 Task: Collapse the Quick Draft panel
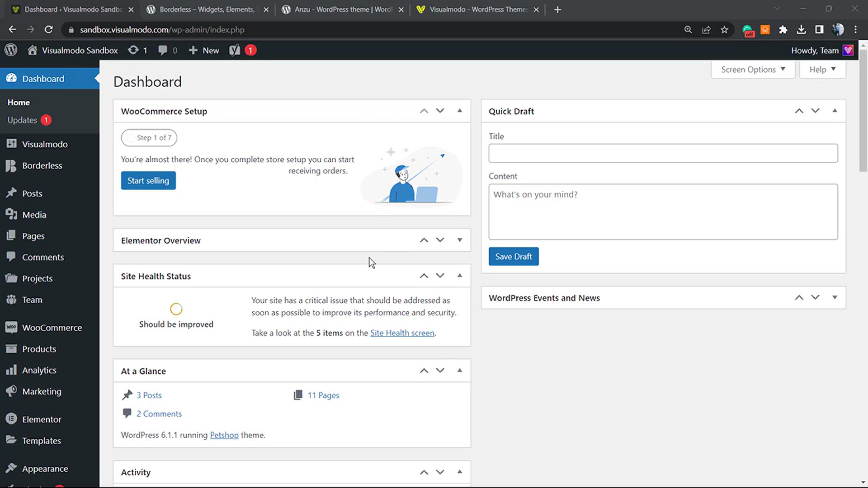[x=835, y=111]
